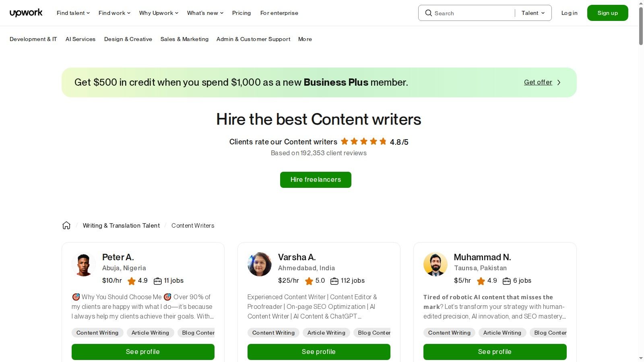Click Varsha's profile photo
Image resolution: width=644 pixels, height=362 pixels.
click(260, 264)
